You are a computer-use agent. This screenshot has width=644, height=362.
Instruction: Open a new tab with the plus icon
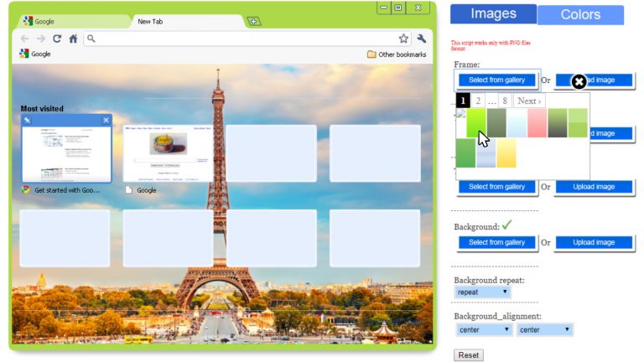coord(253,21)
